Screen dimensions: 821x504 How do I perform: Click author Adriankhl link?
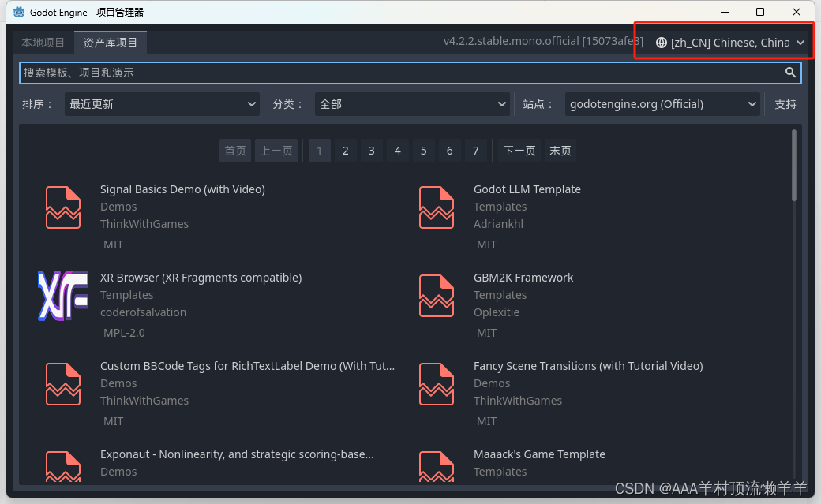coord(498,224)
